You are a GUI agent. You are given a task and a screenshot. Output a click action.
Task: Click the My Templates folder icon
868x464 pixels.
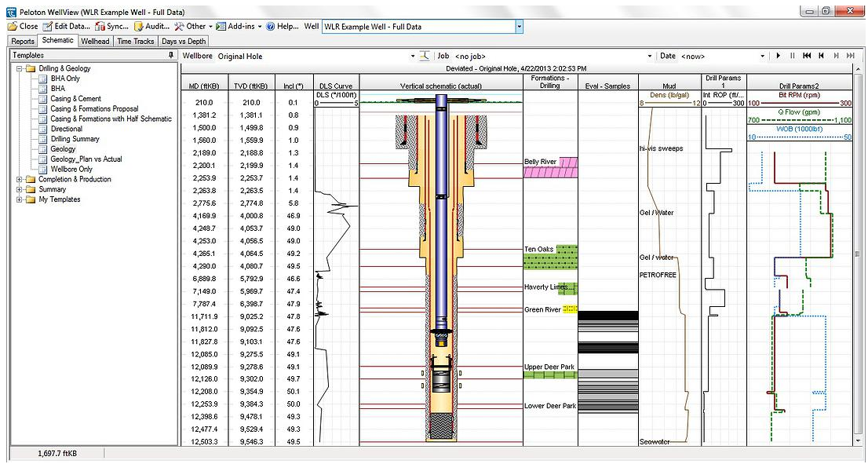[31, 199]
